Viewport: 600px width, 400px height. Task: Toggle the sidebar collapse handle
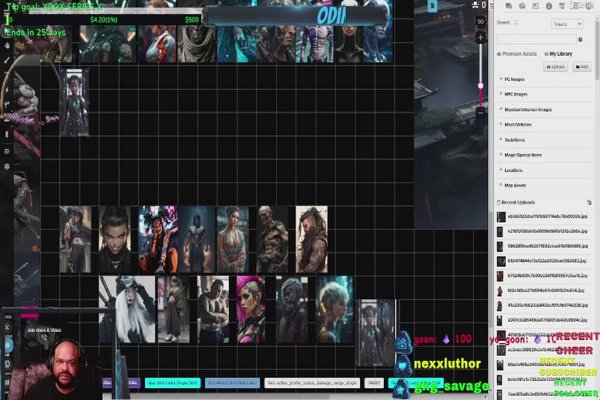[x=491, y=5]
